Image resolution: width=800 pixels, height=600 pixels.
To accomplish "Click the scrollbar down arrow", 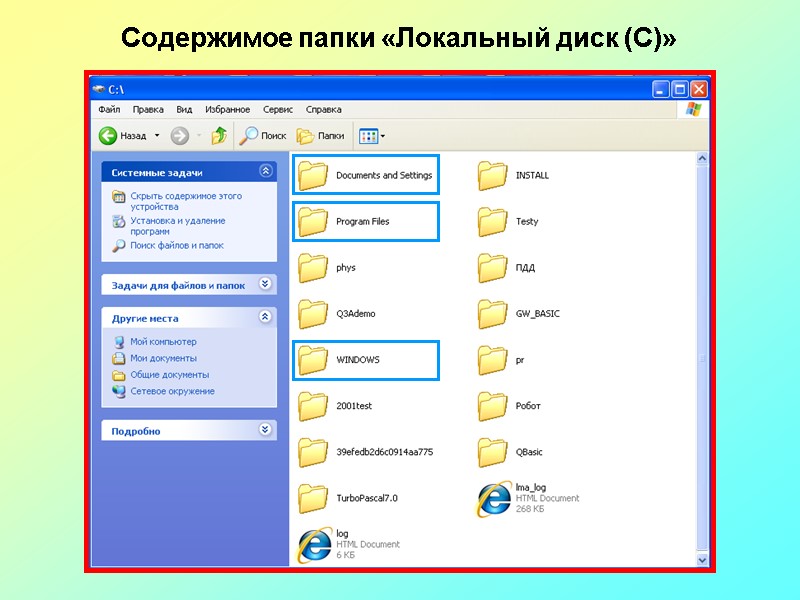I will (x=702, y=560).
